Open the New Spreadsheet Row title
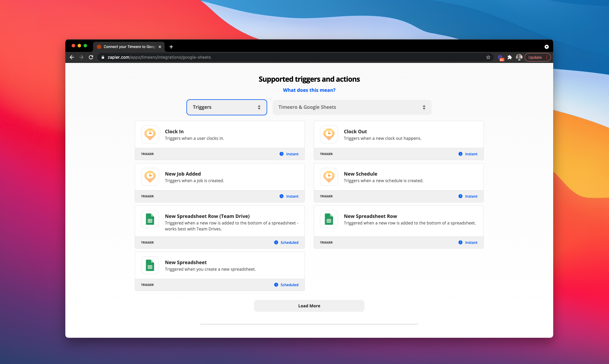Image resolution: width=609 pixels, height=364 pixels. click(370, 216)
